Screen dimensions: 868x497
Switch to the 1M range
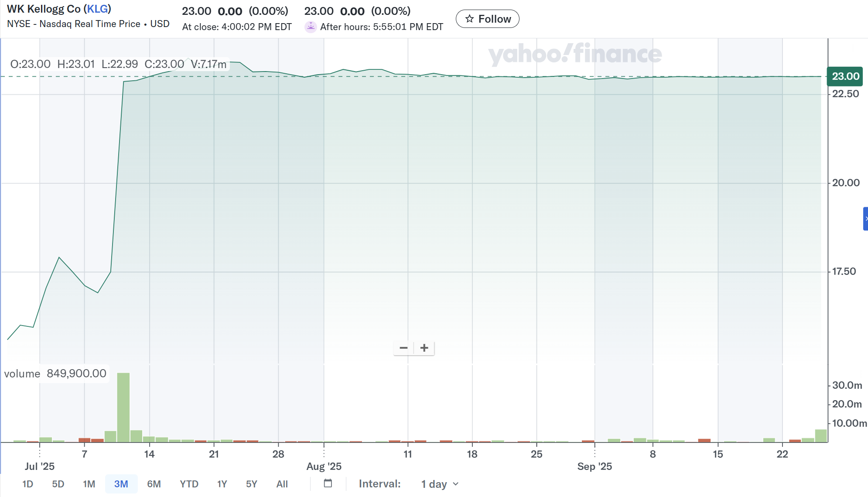[x=89, y=484]
